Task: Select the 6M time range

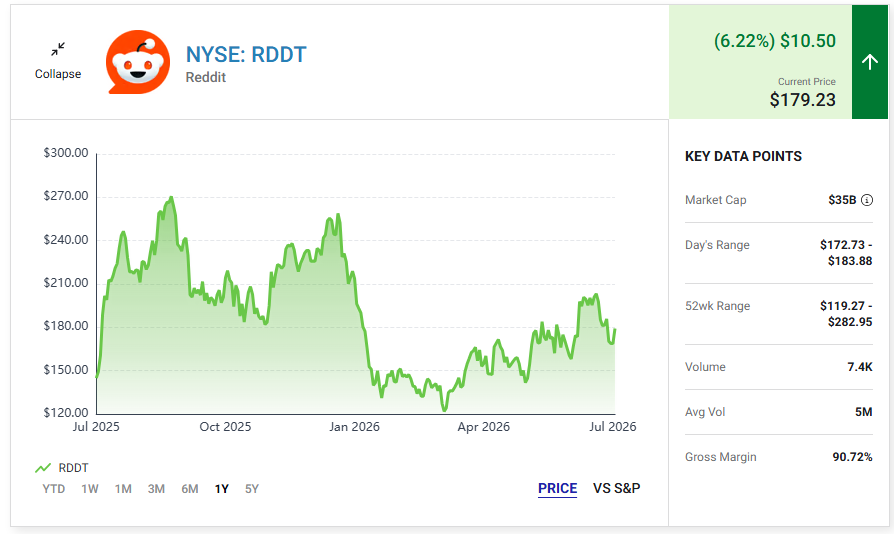Action: 190,489
